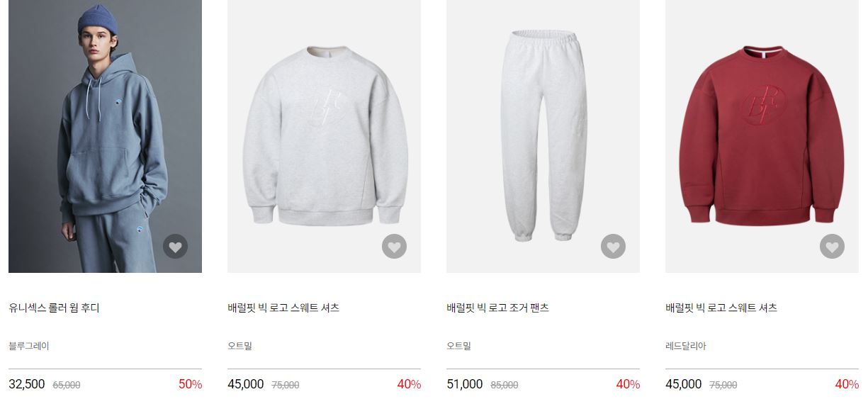Click the 51,000 price of jogger pants
868x404 pixels.
(465, 384)
